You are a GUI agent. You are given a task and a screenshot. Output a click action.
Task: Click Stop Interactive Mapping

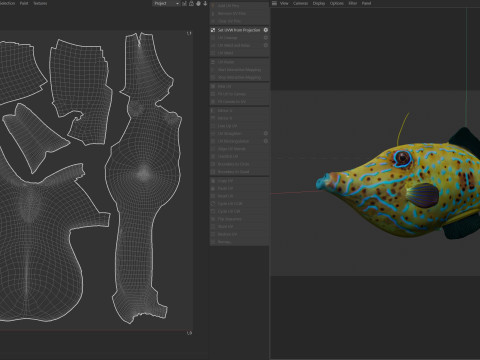[239, 77]
